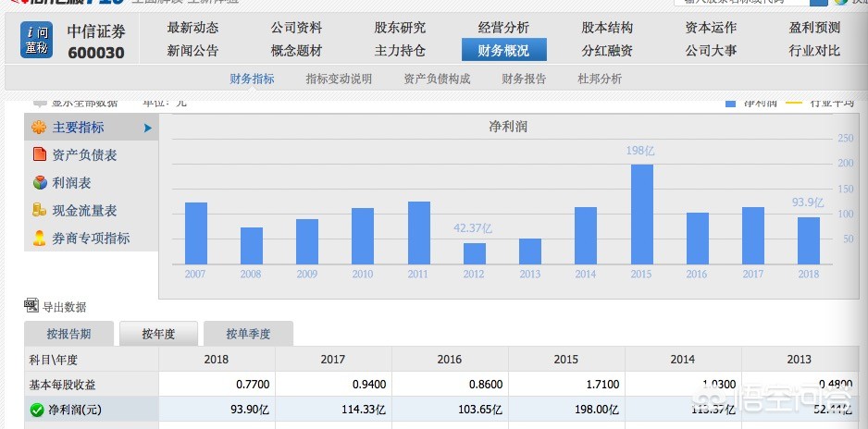Open 股本结构 menu item
This screenshot has width=868, height=429.
[607, 28]
